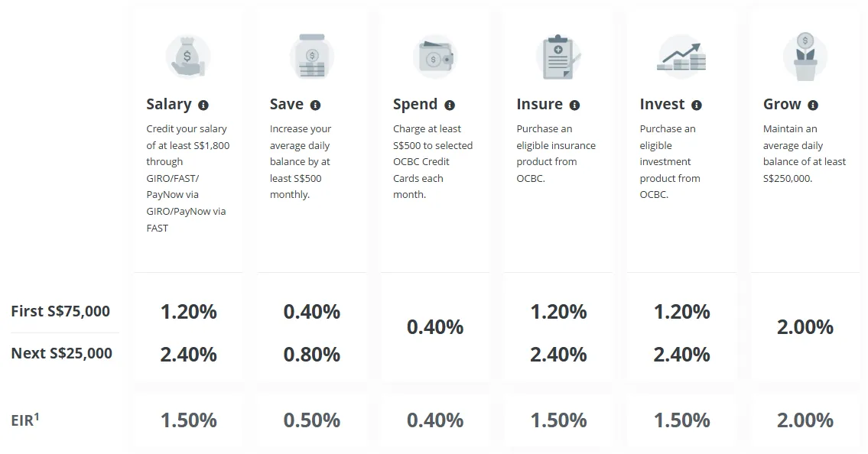
Task: Open the info tooltip next to Salary
Action: pos(203,105)
